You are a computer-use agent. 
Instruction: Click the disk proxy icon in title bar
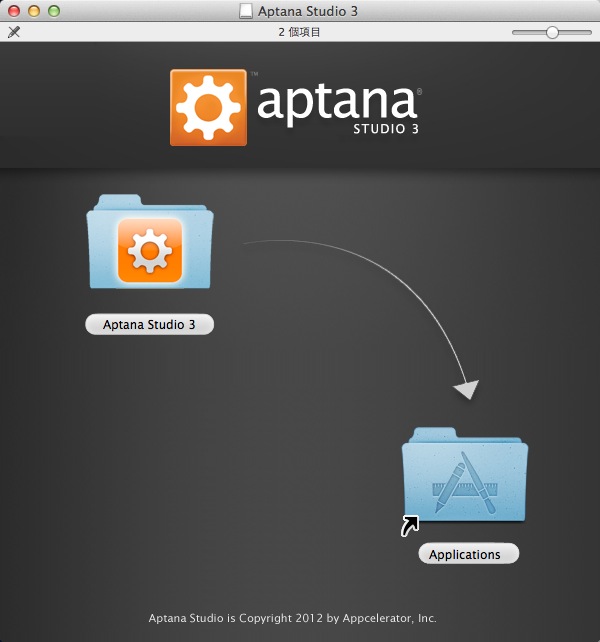tap(246, 11)
